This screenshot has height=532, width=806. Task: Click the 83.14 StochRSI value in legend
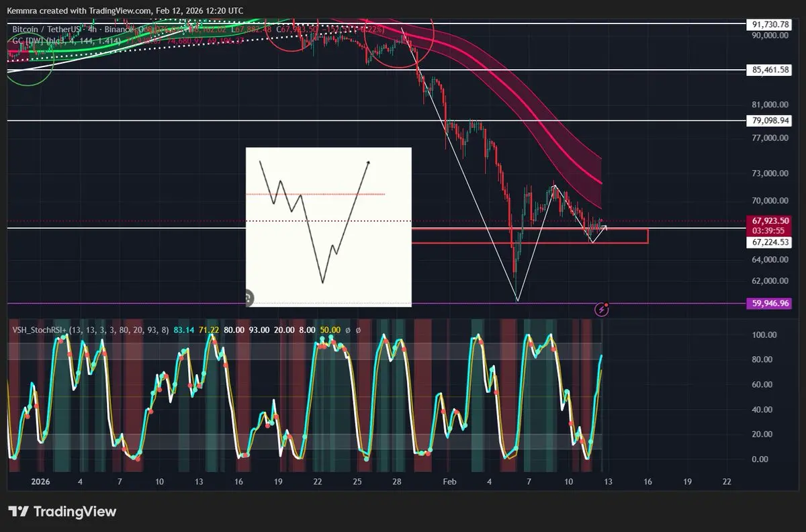click(183, 330)
